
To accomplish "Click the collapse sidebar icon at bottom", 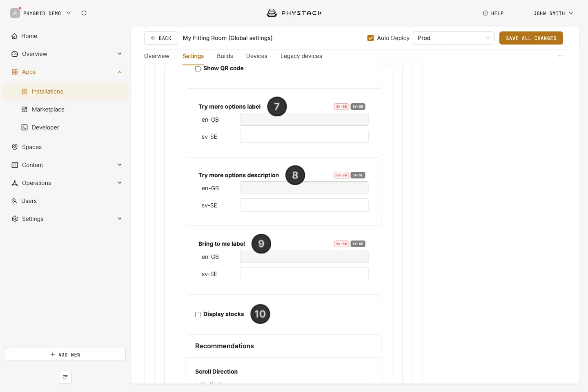I will click(x=65, y=377).
